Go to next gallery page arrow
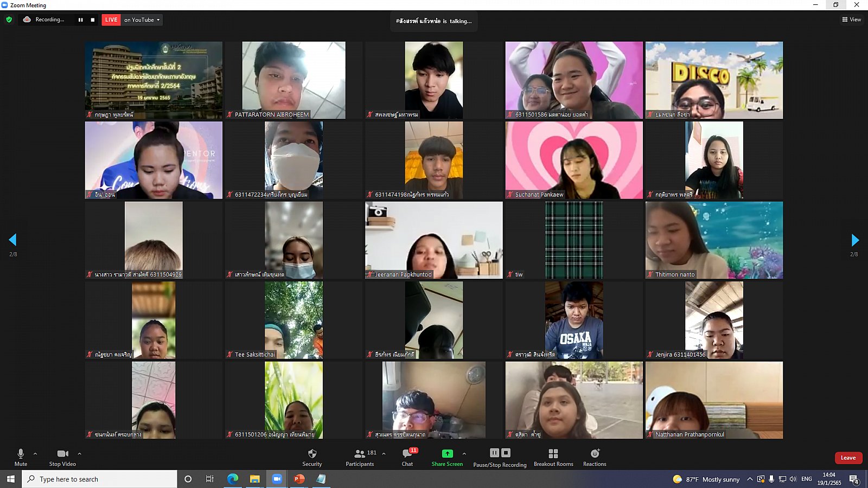Screen dimensions: 868x488 (x=855, y=240)
